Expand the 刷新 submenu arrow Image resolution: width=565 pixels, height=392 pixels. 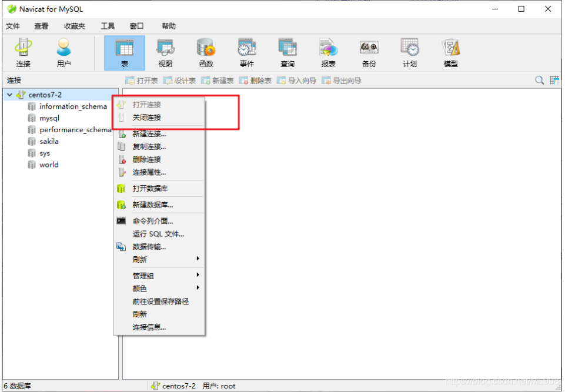click(198, 259)
